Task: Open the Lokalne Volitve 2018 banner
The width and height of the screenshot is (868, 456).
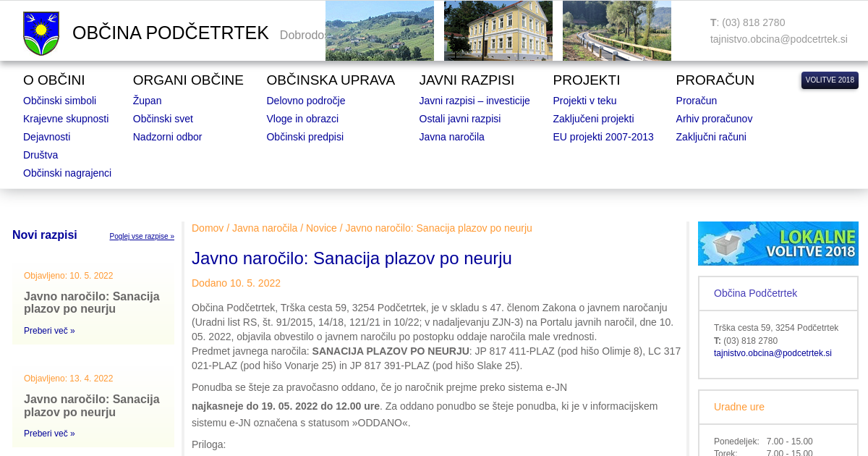Action: pyautogui.click(x=778, y=243)
